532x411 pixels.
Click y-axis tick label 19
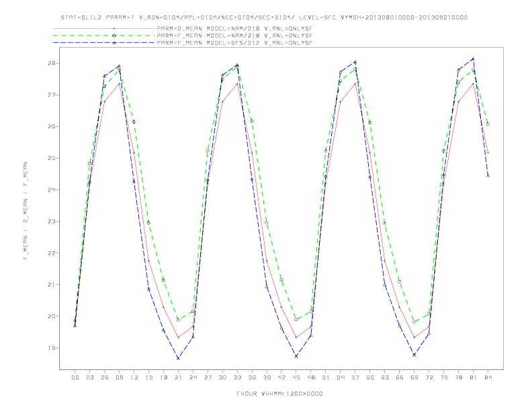click(52, 348)
